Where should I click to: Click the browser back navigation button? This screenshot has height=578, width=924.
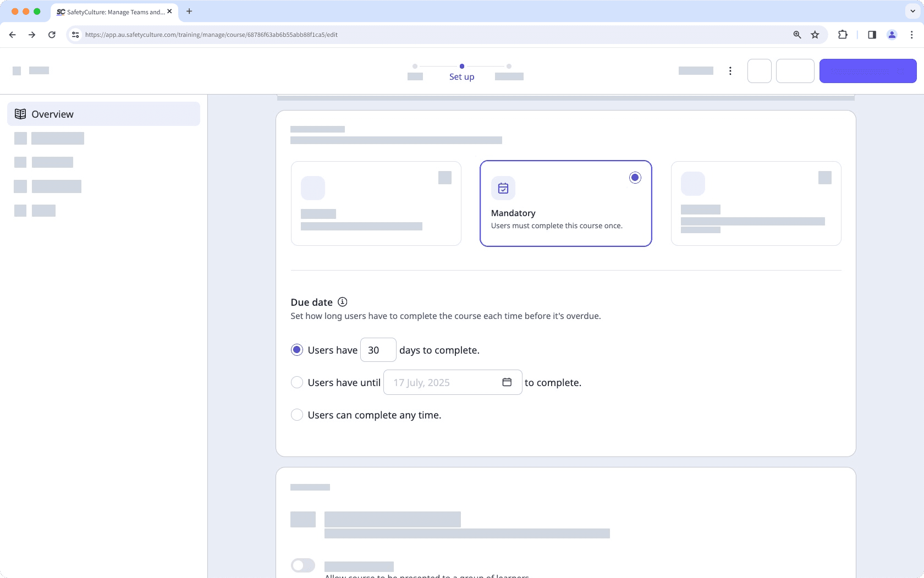[x=12, y=34]
